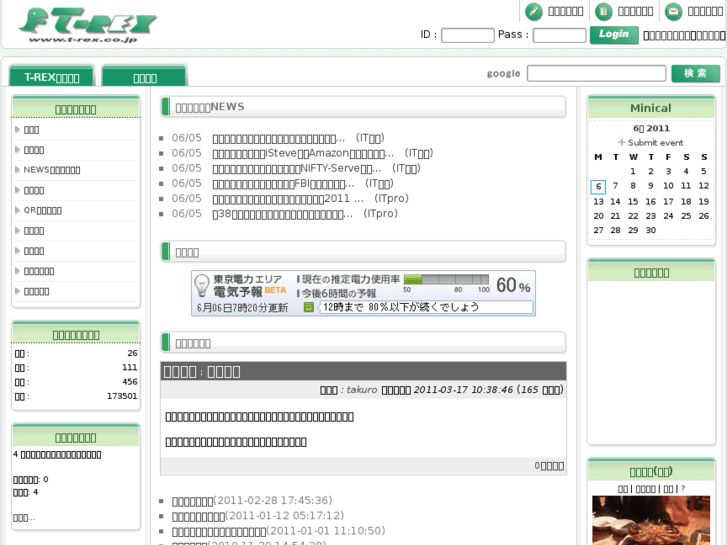Click the arrow bullet beside the NEWS menu item
727x545 pixels.
tap(17, 170)
